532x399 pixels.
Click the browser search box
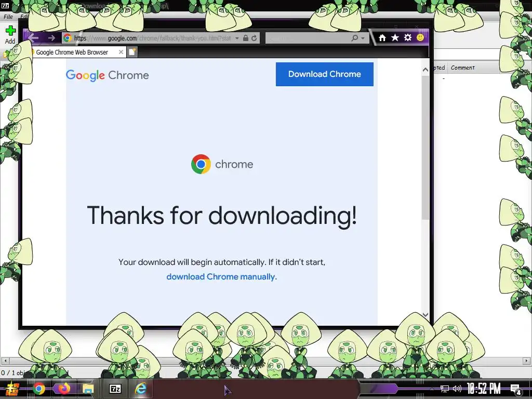point(308,38)
